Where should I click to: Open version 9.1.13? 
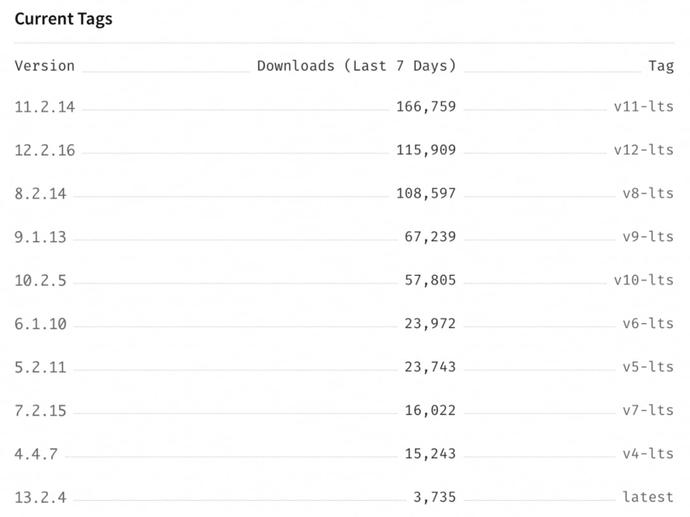point(40,237)
